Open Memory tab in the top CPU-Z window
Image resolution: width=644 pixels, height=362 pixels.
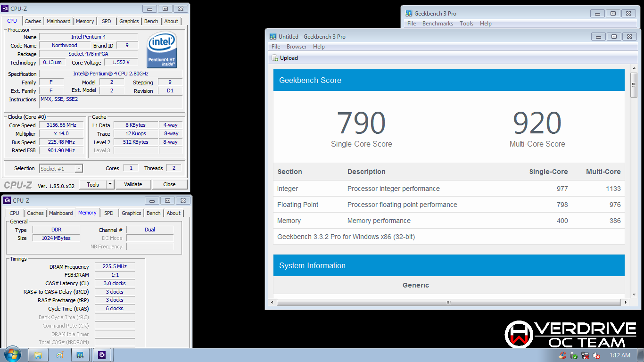tap(85, 21)
